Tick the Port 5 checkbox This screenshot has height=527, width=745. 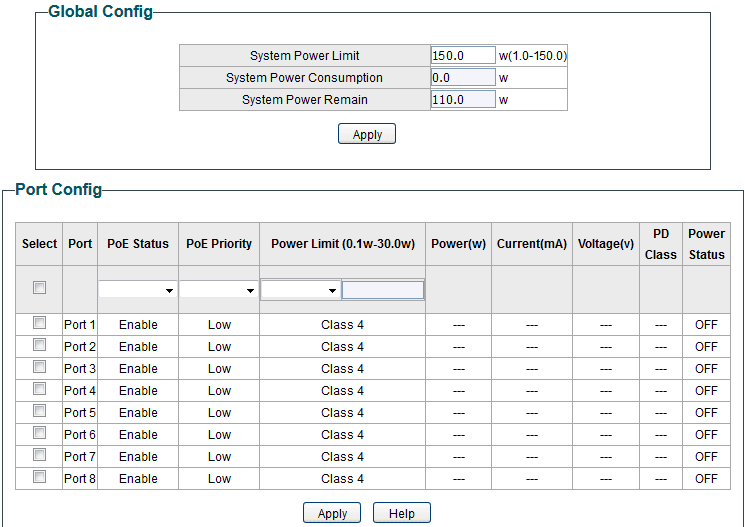(39, 410)
